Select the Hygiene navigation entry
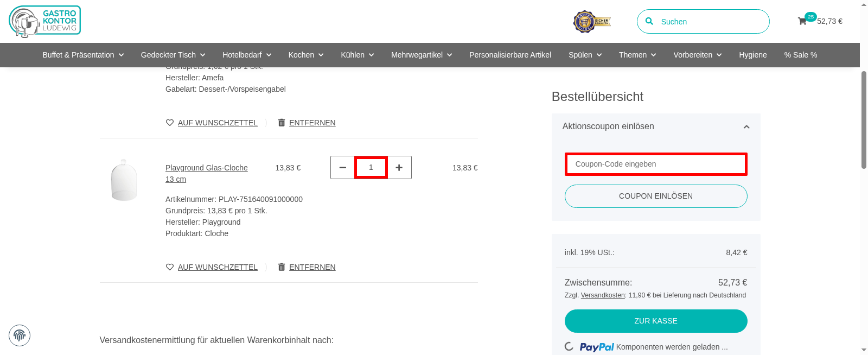868x355 pixels. coord(752,55)
